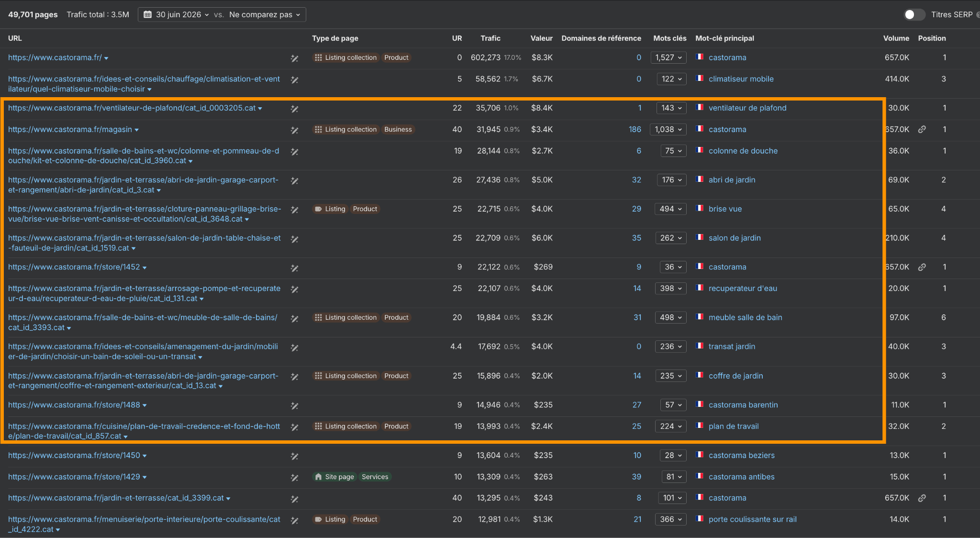Image resolution: width=980 pixels, height=538 pixels.
Task: Click the inspect icon in cat_id_3399 row
Action: click(x=294, y=499)
